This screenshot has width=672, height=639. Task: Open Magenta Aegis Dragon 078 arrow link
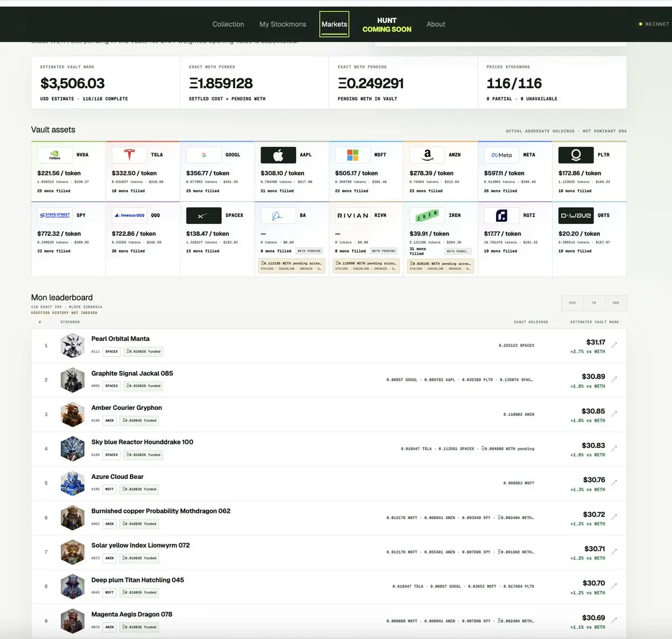(614, 621)
